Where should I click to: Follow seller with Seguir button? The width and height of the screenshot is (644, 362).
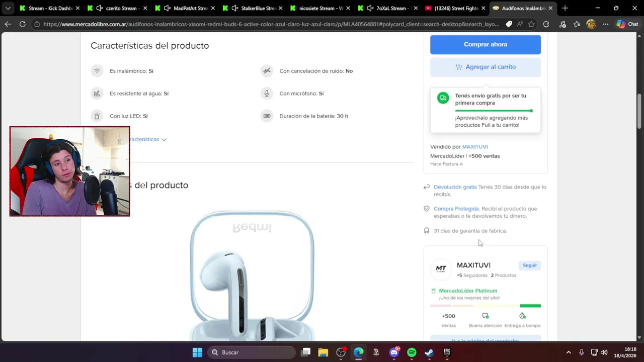(x=530, y=265)
